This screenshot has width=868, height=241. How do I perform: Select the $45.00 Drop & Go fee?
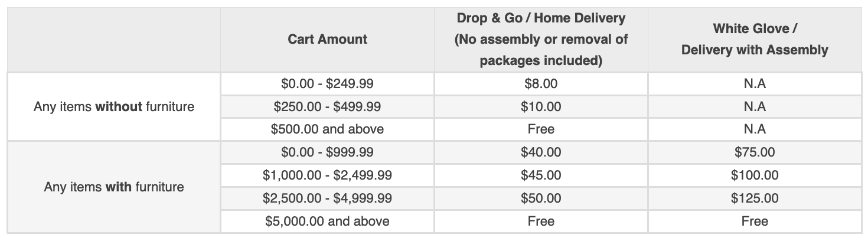[541, 175]
